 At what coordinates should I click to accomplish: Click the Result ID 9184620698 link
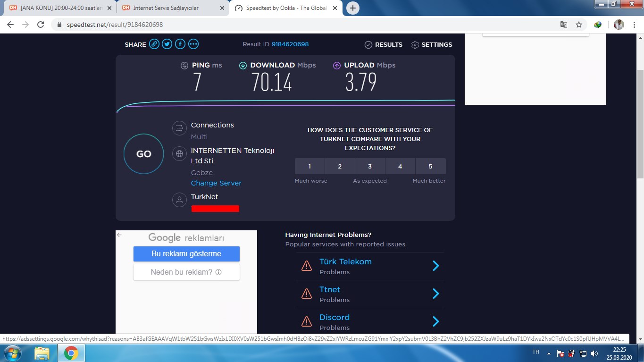290,44
